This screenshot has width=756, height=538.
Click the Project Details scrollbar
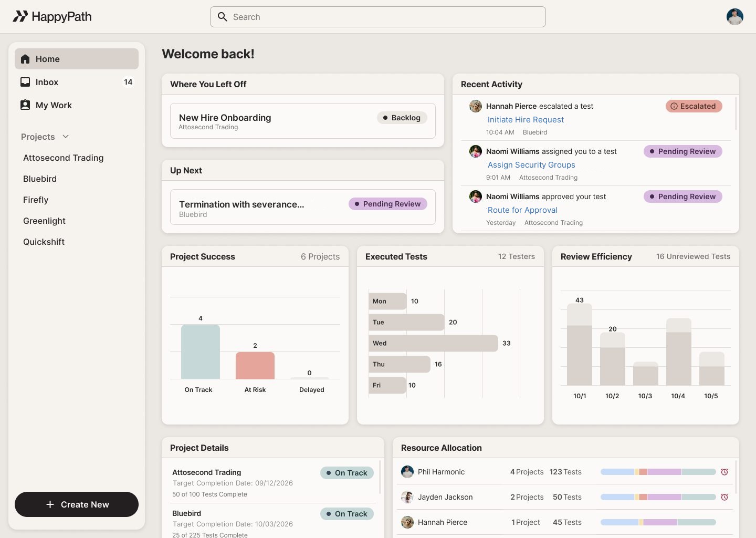pos(380,477)
